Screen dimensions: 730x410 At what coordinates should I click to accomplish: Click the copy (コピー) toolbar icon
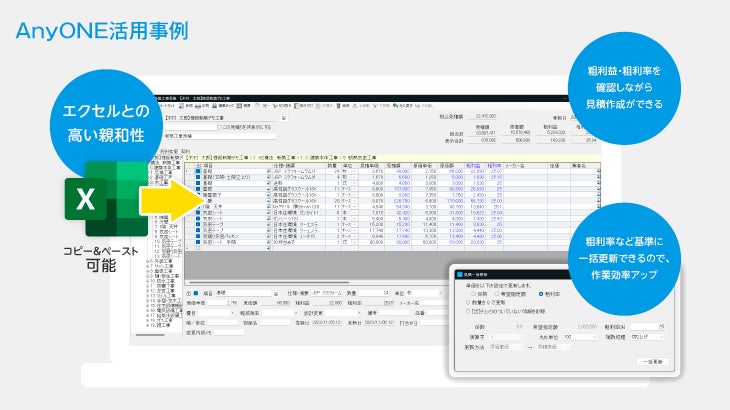(258, 106)
